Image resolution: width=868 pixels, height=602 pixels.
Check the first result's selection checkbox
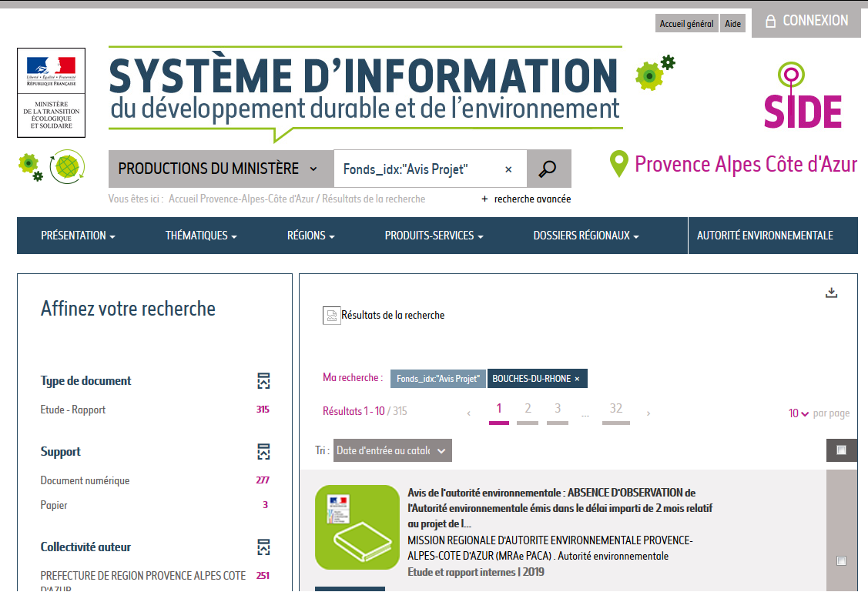[841, 560]
